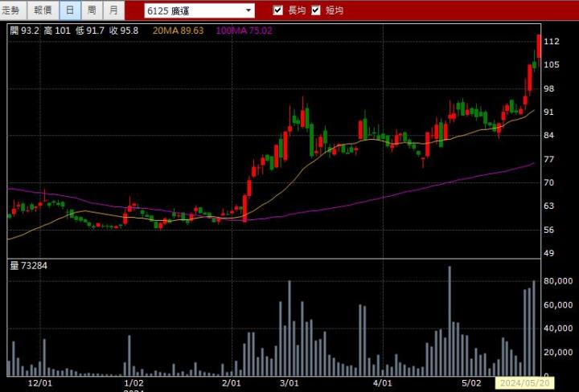Click the 3/01 date label on the time axis
579x392 pixels.
tap(289, 384)
